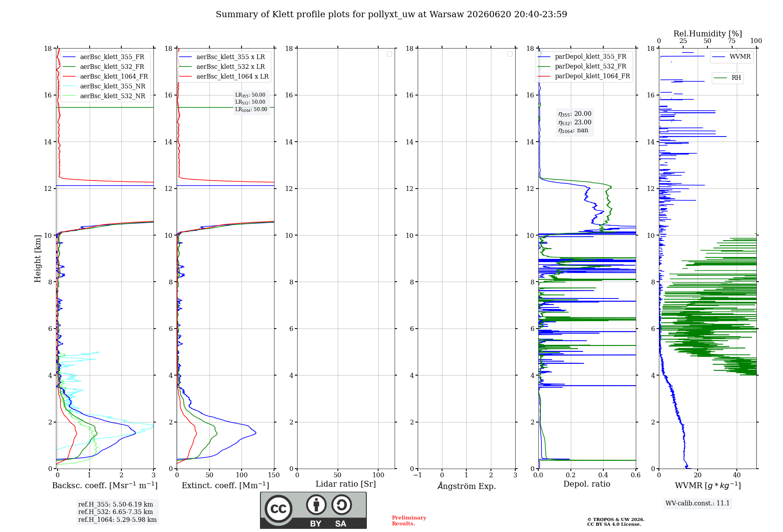Click the Lidar ratio [Sr] axis label

click(x=346, y=484)
